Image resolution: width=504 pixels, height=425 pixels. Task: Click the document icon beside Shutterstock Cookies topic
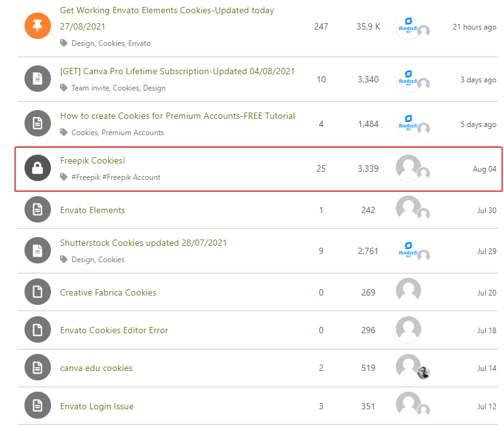coord(38,250)
